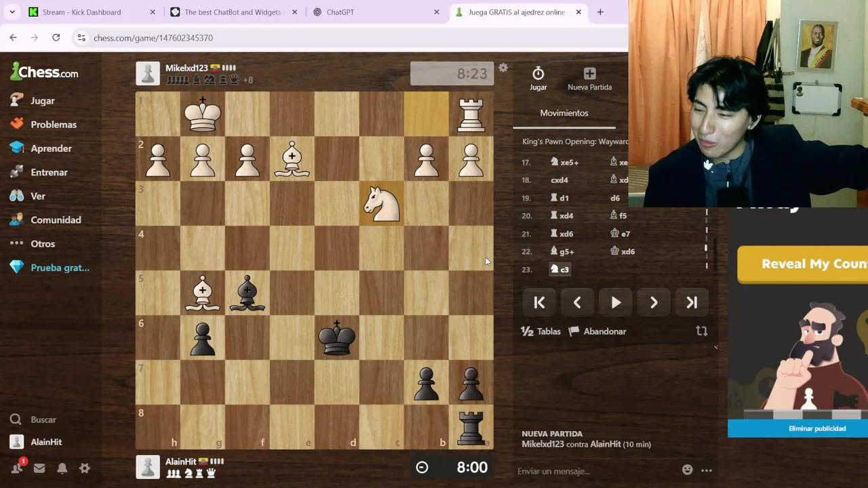Play through the moves

[x=616, y=303]
